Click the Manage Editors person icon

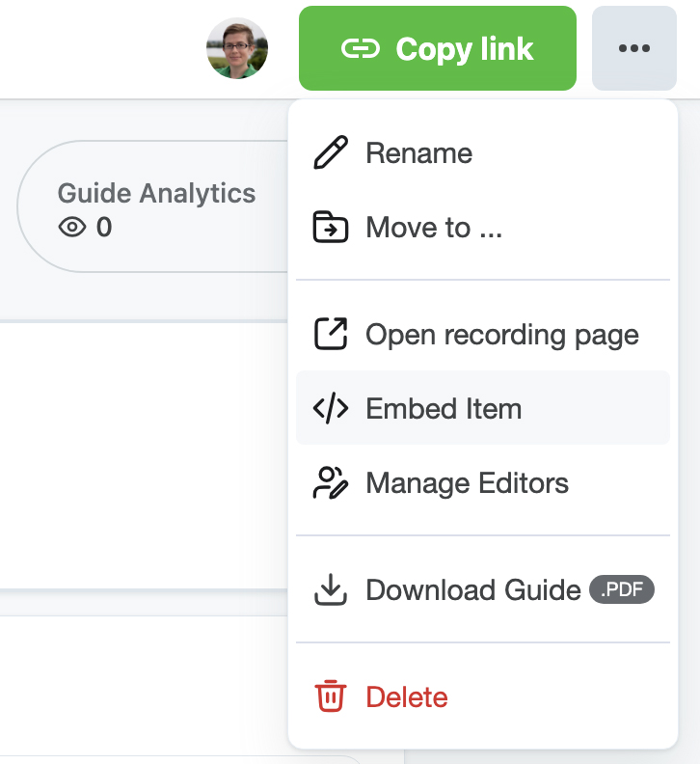coord(331,482)
